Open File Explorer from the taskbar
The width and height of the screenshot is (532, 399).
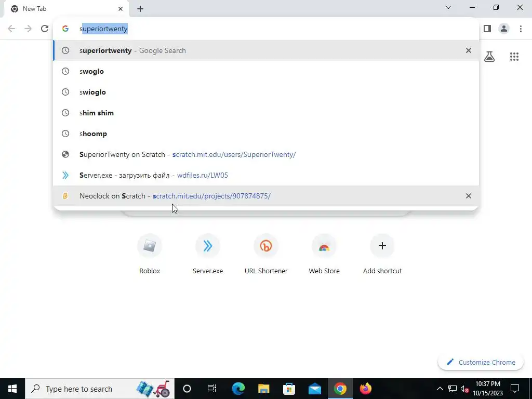tap(263, 389)
